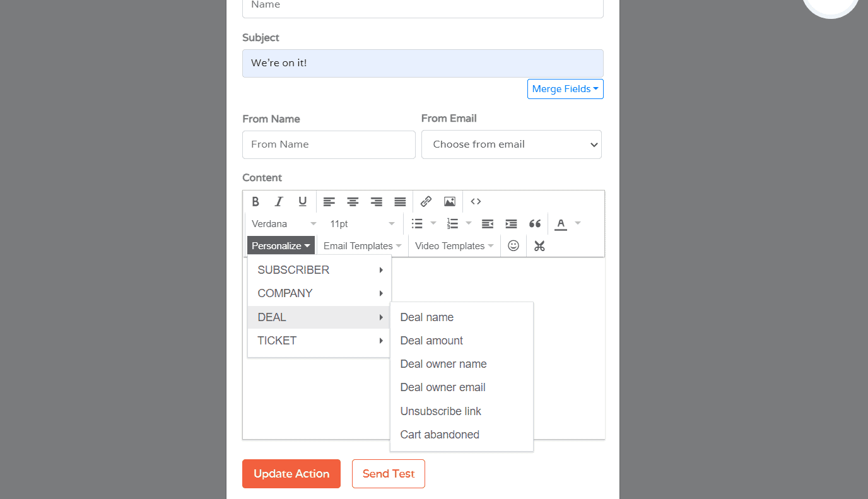Open the Video Templates dropdown

tap(454, 245)
